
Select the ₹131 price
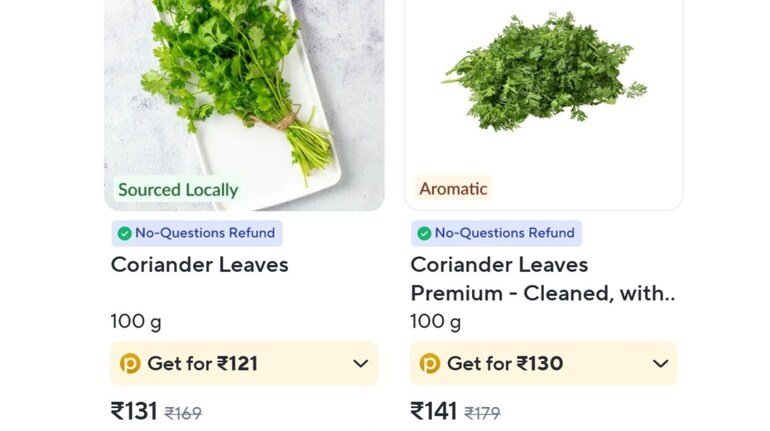coord(134,411)
